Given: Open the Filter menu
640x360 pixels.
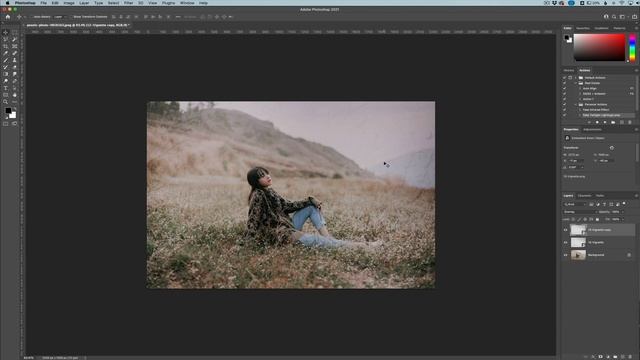Looking at the screenshot, I should (129, 3).
